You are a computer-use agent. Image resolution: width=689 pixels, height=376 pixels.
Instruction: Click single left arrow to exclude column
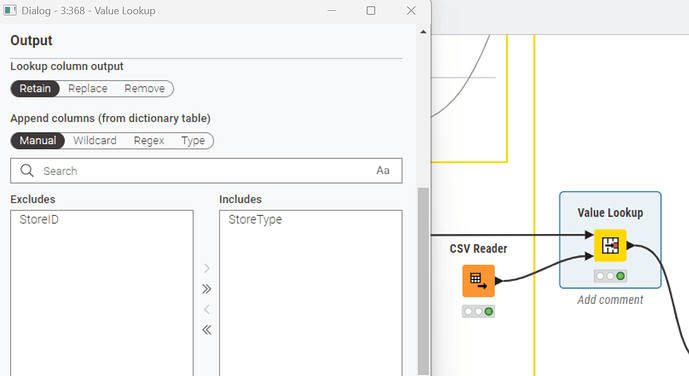coord(207,309)
